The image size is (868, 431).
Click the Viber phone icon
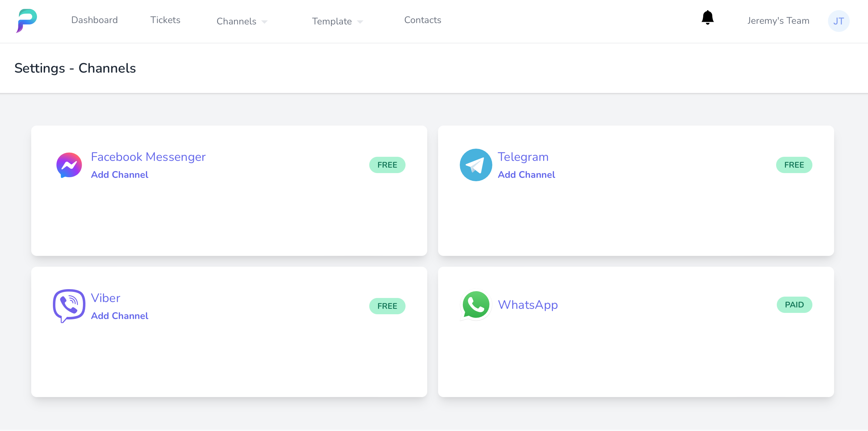(x=69, y=306)
